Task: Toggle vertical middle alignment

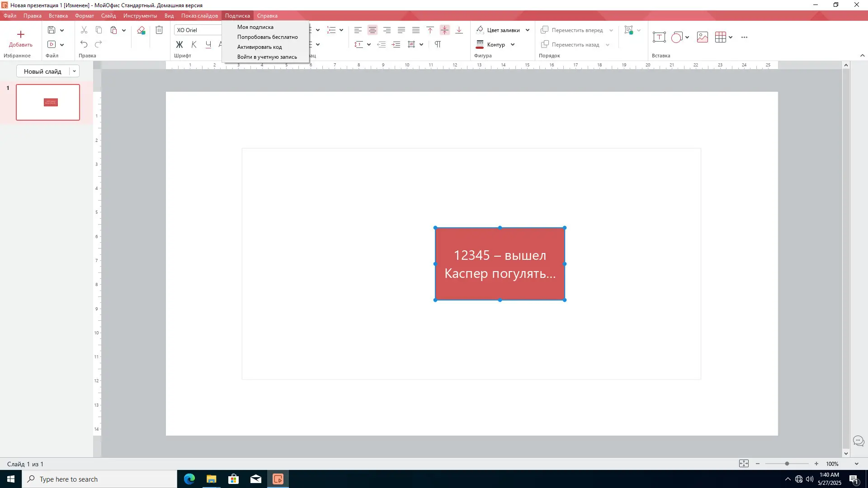Action: 445,30
